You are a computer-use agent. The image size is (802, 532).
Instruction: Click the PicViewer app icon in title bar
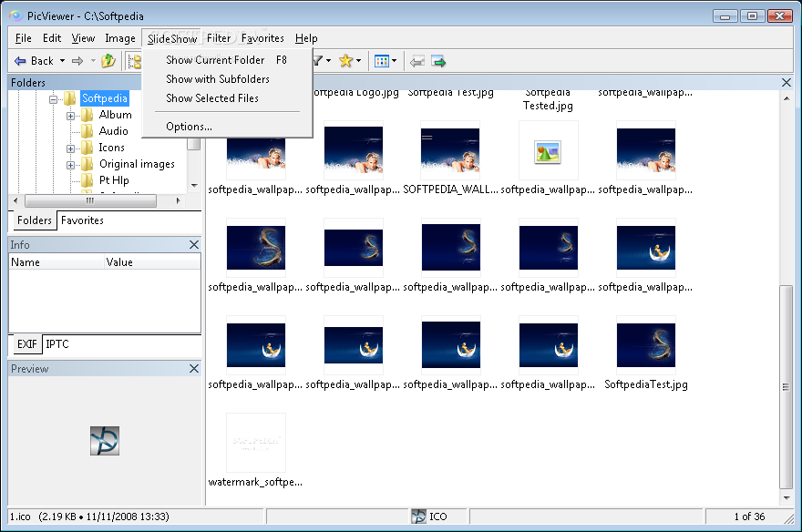click(15, 15)
